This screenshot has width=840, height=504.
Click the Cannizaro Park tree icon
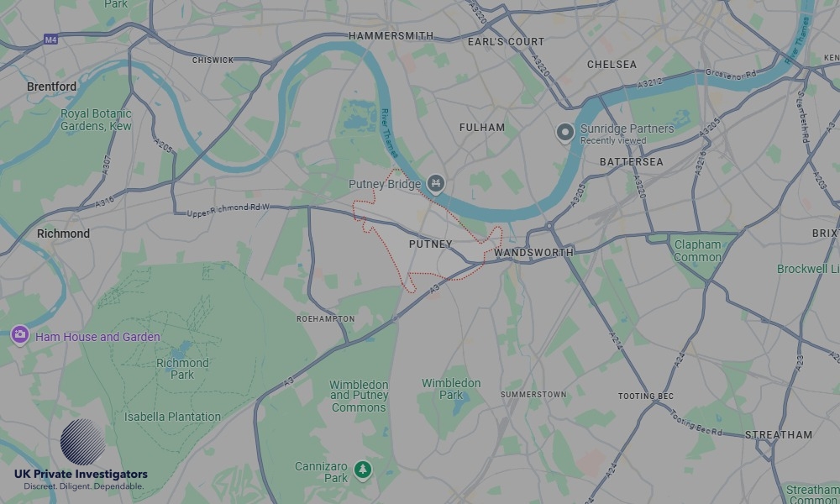[363, 470]
